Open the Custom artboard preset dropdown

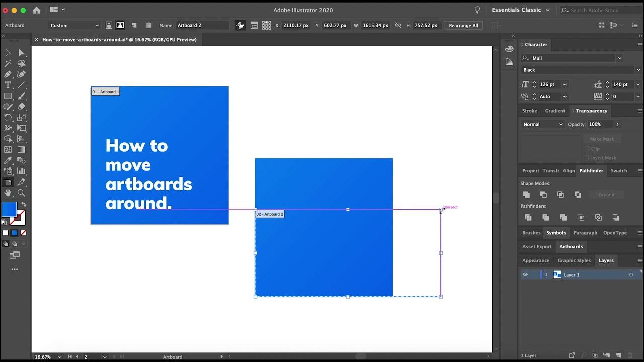pos(74,25)
